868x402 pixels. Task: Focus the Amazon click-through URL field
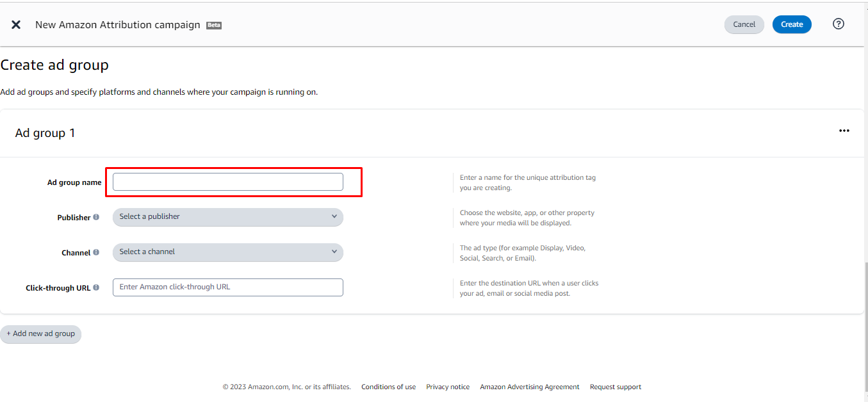tap(228, 287)
